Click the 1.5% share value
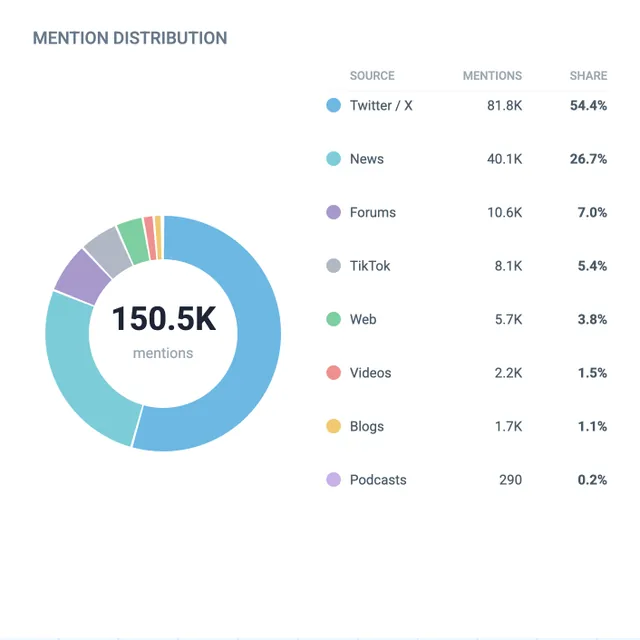This screenshot has height=640, width=640. click(592, 373)
